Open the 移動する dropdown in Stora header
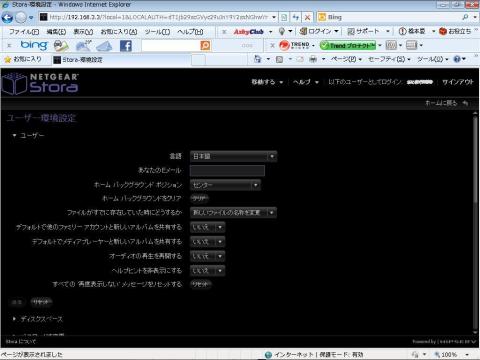This screenshot has height=360, width=480. click(x=267, y=82)
